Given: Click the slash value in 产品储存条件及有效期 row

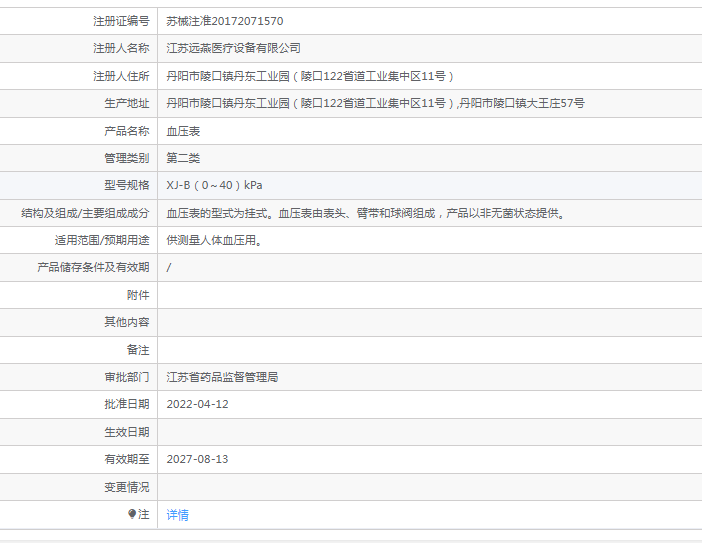Looking at the screenshot, I should (x=169, y=268).
